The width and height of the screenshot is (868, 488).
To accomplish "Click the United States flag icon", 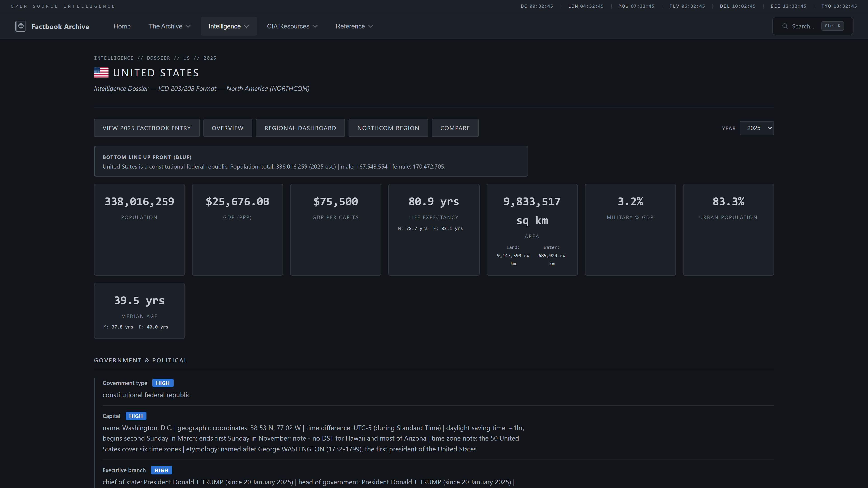I will 101,73.
